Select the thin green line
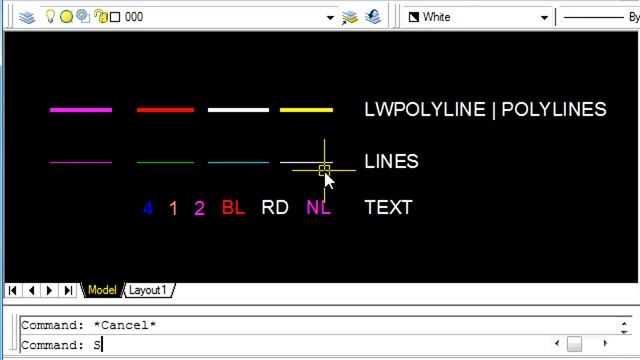 click(165, 162)
